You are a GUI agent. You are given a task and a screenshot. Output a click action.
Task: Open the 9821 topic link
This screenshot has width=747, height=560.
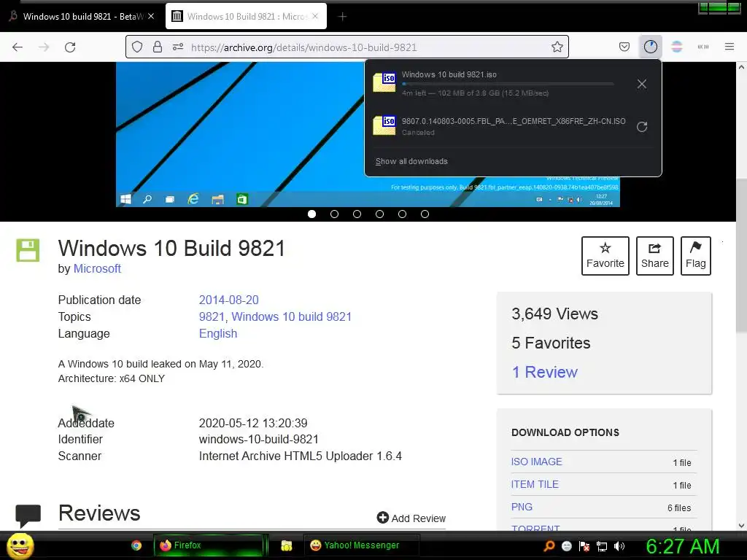click(x=212, y=316)
